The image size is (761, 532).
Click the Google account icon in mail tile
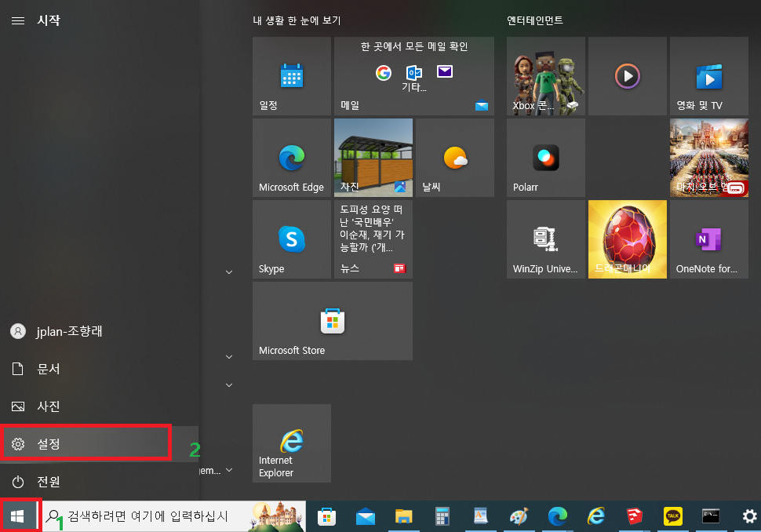[384, 73]
